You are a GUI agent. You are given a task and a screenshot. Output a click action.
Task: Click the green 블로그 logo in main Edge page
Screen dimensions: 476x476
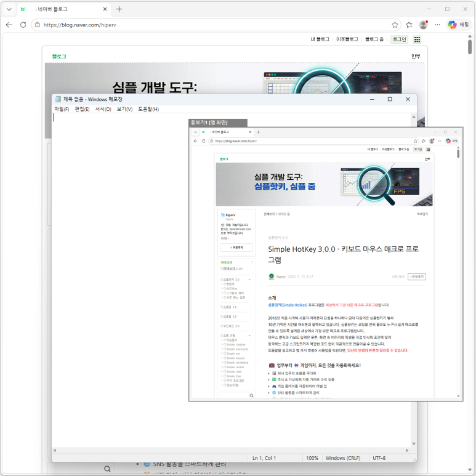pos(59,57)
